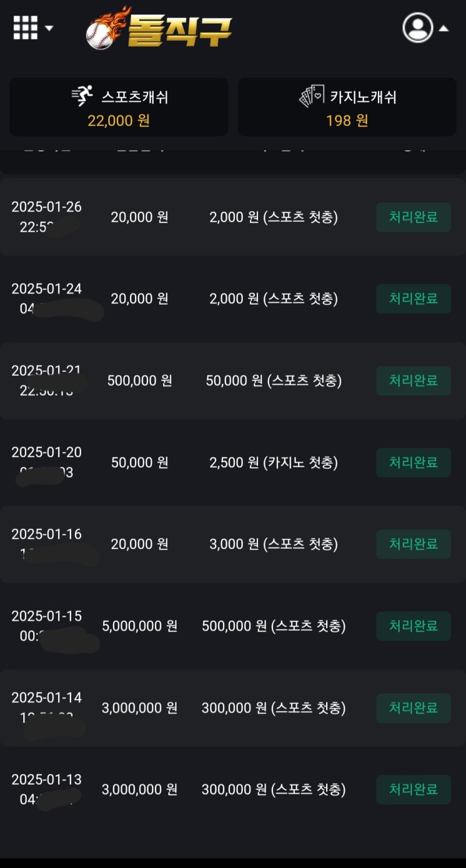
Task: Click 처리완료 badge on 2025-01-21 row
Action: pyautogui.click(x=413, y=381)
